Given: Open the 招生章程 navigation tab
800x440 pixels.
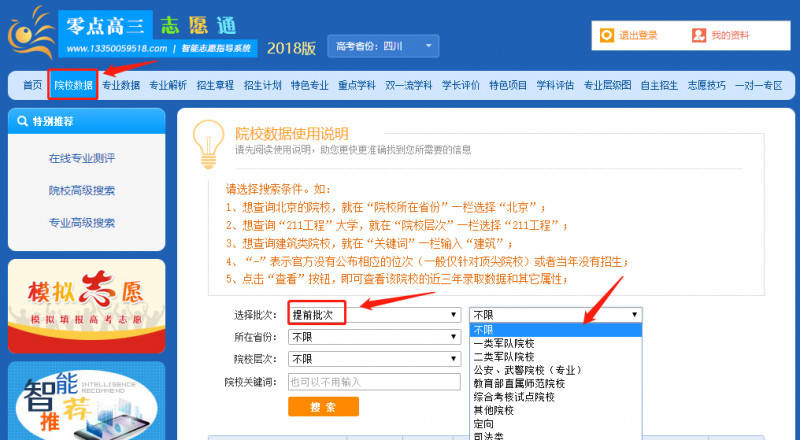Looking at the screenshot, I should pos(215,85).
